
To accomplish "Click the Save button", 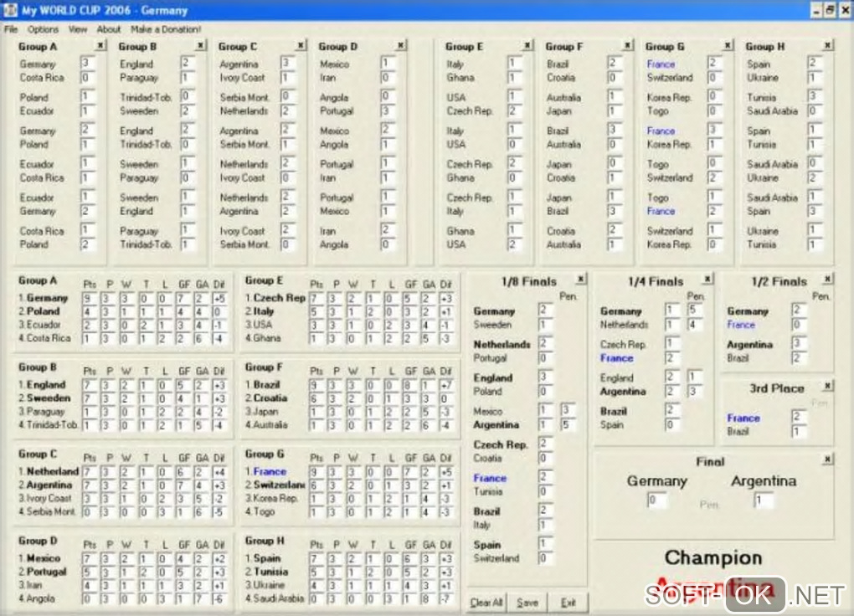I will coord(527,603).
